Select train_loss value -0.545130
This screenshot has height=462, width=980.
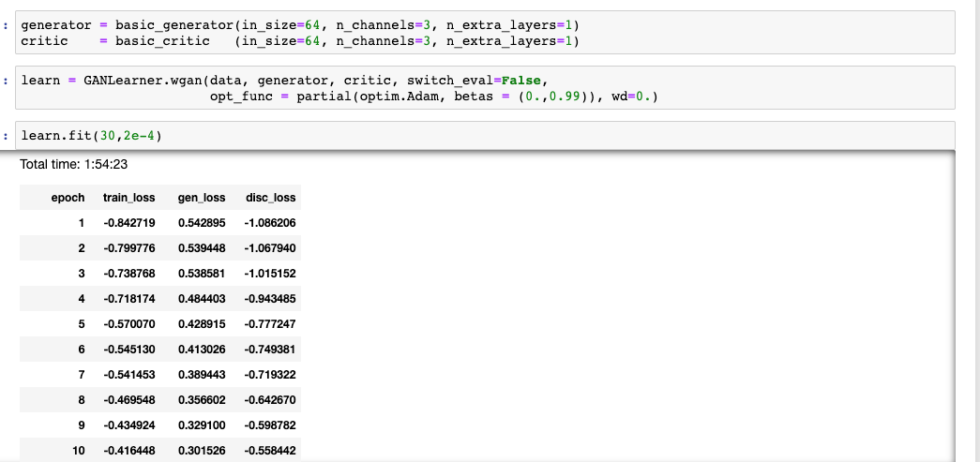(129, 350)
